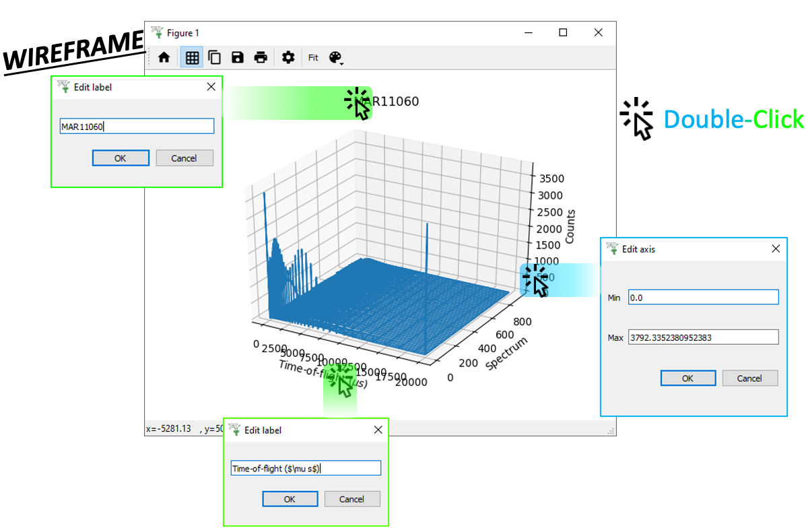Open the Fit menu in the toolbar
This screenshot has height=532, width=806.
coord(313,58)
